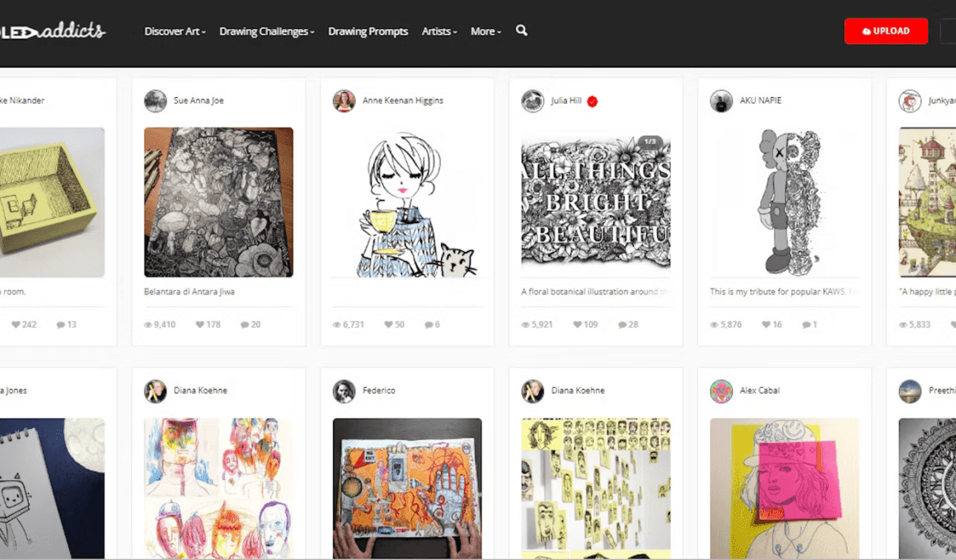
Task: Click the views eye icon showing 5,876
Action: (714, 324)
